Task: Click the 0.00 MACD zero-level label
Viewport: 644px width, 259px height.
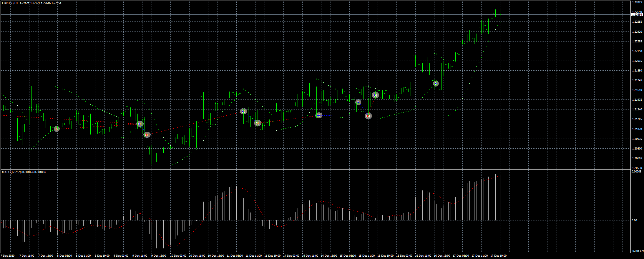Action: 634,220
